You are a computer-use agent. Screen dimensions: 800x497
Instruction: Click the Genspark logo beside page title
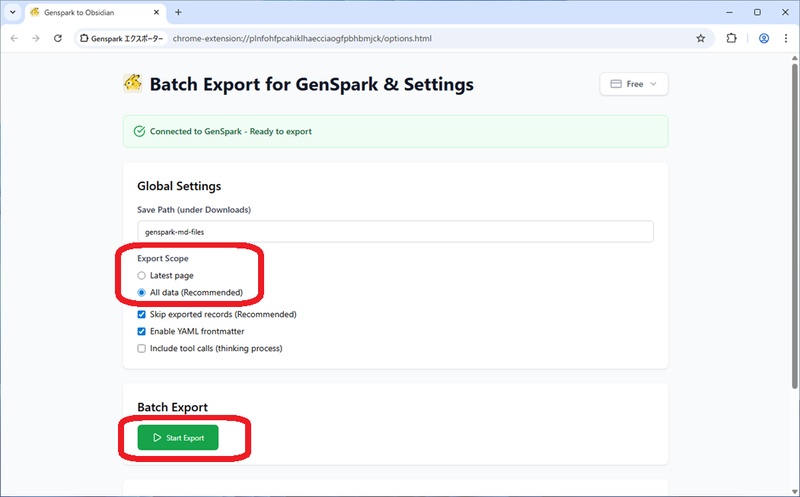point(133,83)
